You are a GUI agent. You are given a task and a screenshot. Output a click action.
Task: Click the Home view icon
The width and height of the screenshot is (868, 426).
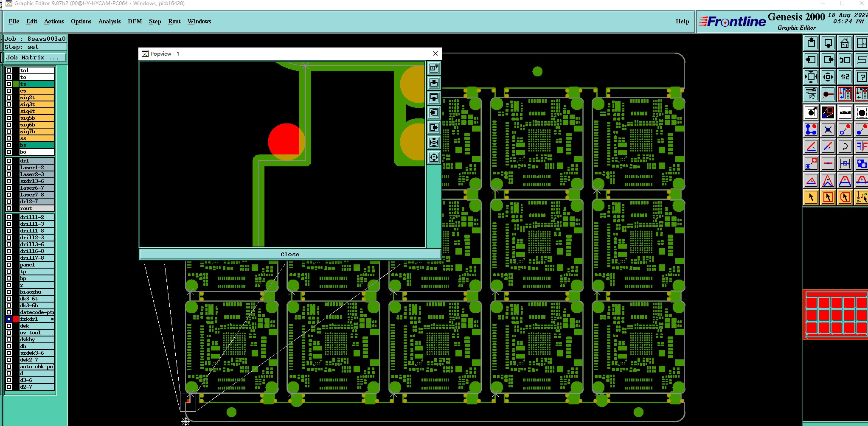[845, 43]
